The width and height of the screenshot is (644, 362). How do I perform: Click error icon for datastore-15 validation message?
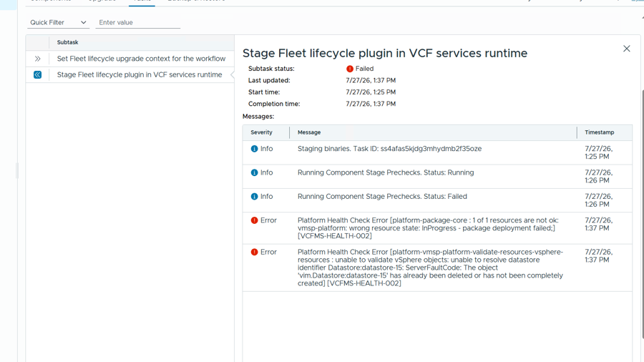pyautogui.click(x=254, y=252)
